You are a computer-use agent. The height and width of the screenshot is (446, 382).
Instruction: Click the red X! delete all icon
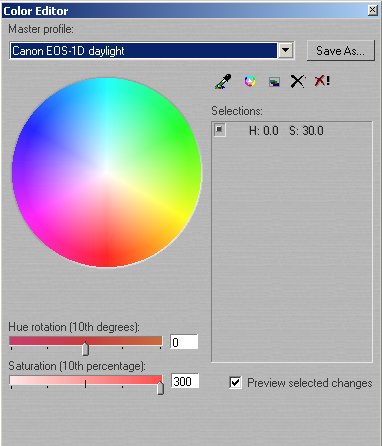tap(322, 81)
